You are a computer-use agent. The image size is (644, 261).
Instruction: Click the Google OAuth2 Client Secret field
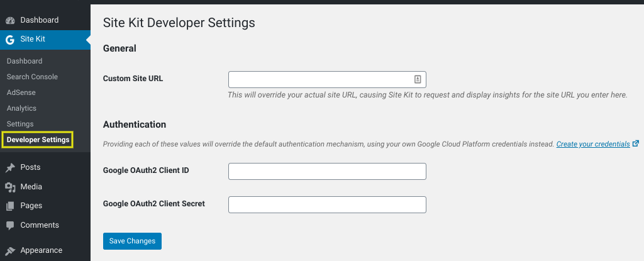point(327,204)
